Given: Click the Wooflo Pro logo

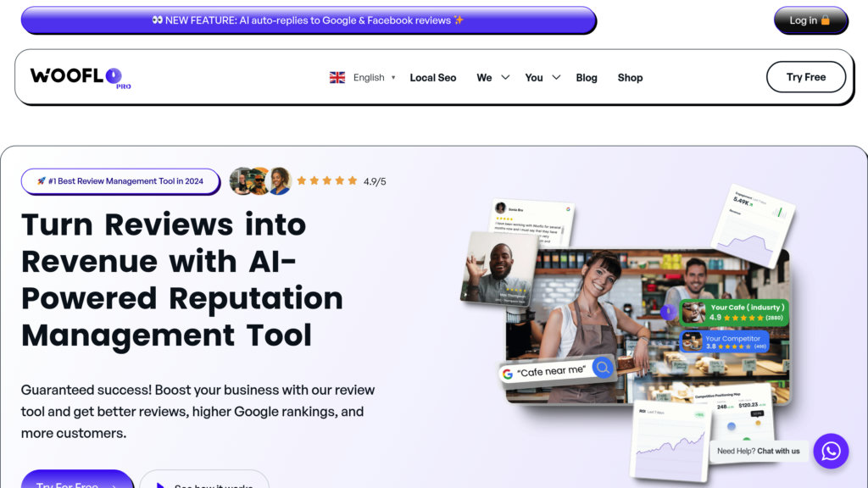Looking at the screenshot, I should pyautogui.click(x=81, y=77).
